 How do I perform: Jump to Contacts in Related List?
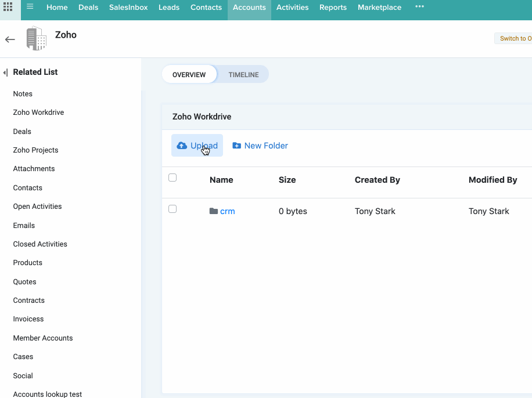click(27, 188)
